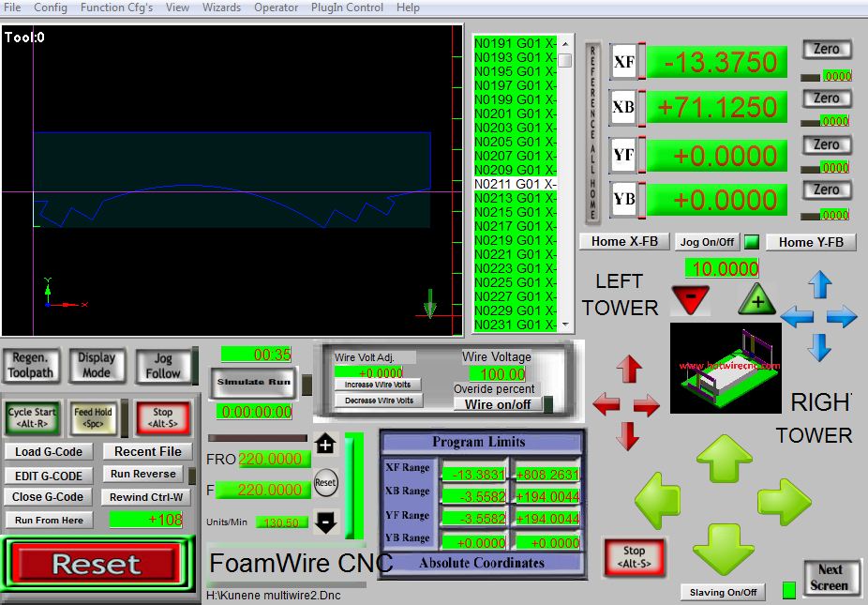Viewport: 868px width, 605px height.
Task: Toggle Wire on/off
Action: pyautogui.click(x=497, y=404)
